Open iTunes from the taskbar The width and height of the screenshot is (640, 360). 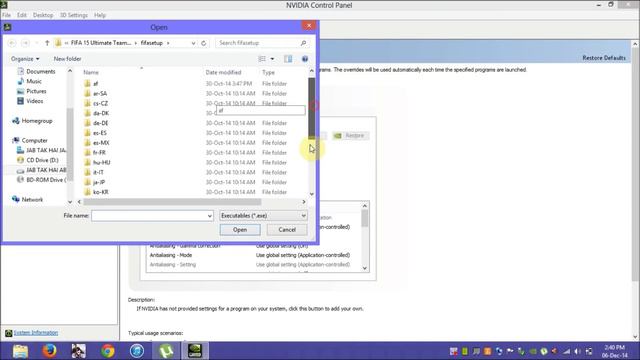coord(137,351)
